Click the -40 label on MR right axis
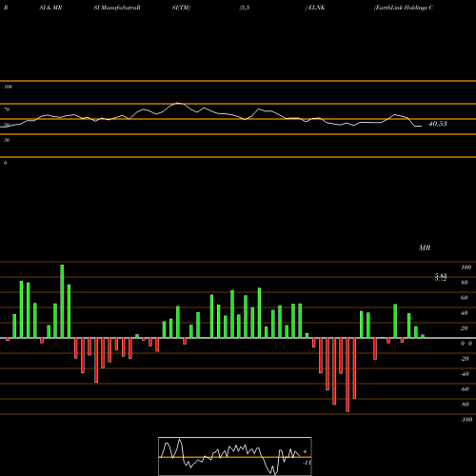Screen dimensions: 476x476 point(465,374)
